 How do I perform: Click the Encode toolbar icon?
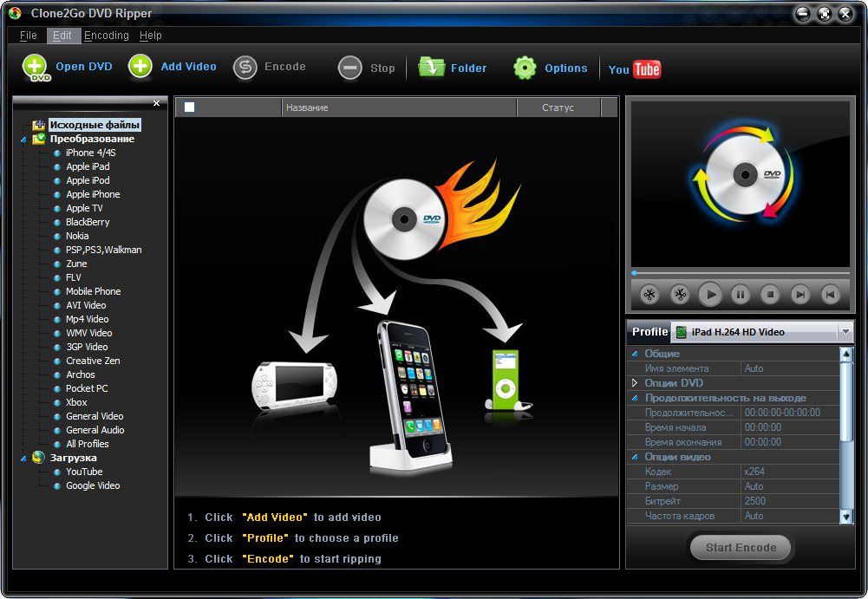pyautogui.click(x=245, y=68)
